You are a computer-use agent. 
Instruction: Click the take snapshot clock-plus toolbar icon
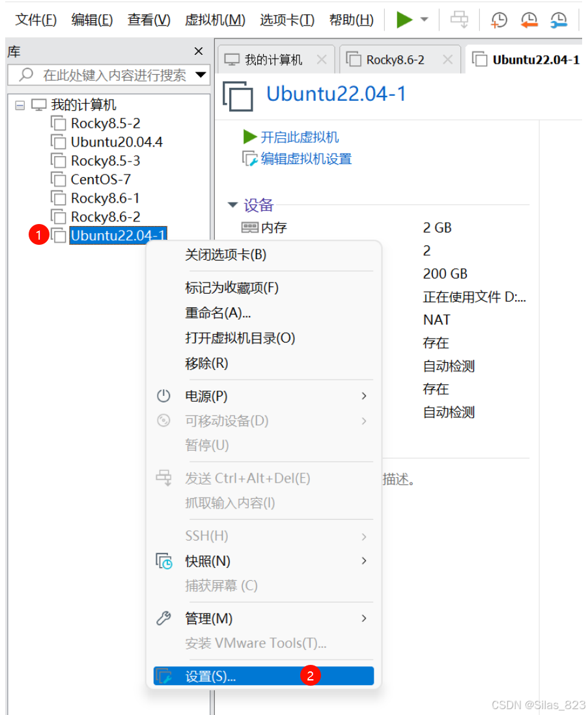pyautogui.click(x=499, y=20)
